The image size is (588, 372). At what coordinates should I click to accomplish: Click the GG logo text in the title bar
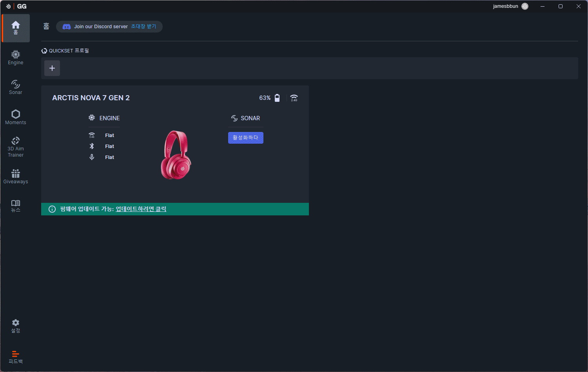(22, 6)
